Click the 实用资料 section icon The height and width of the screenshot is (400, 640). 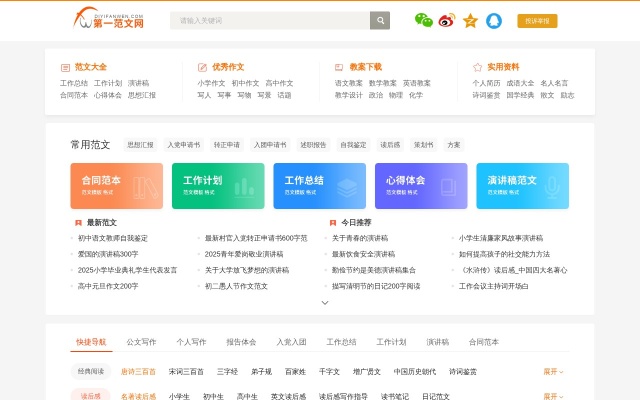point(478,67)
